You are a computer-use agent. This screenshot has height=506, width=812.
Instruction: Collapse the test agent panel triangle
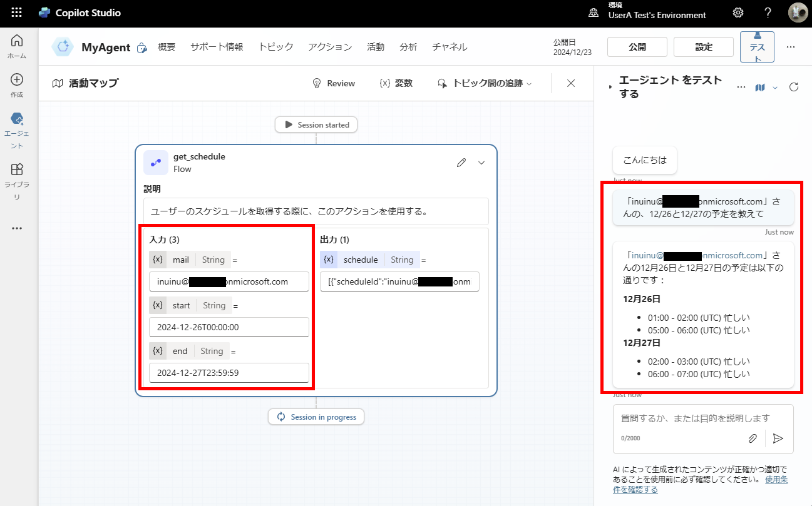[x=610, y=88]
